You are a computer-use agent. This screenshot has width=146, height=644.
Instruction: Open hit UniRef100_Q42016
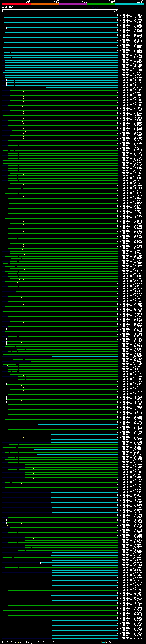(x=131, y=50)
